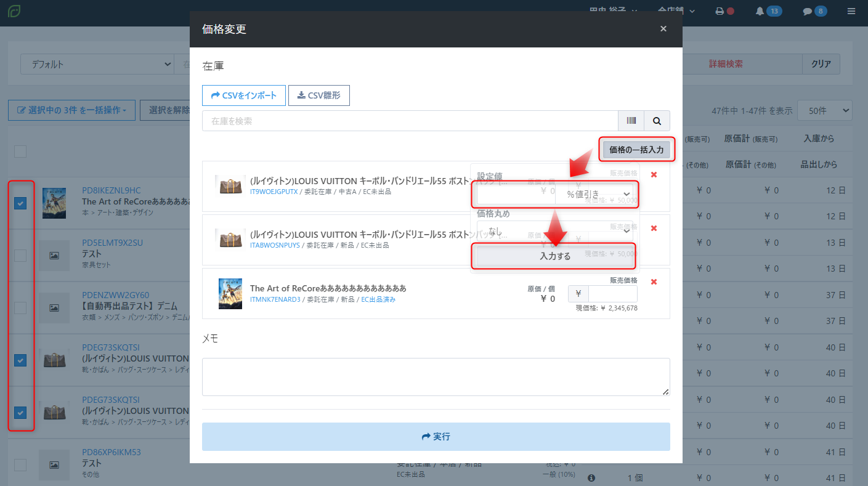Click the info icon beside 1 個
Screen dimensions: 868x486
pyautogui.click(x=591, y=477)
